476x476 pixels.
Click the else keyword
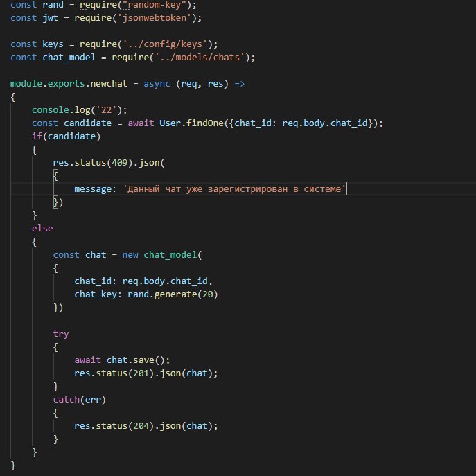pos(42,228)
